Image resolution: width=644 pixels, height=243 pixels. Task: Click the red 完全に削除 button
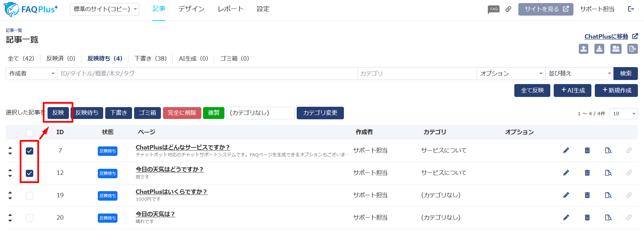(x=182, y=113)
